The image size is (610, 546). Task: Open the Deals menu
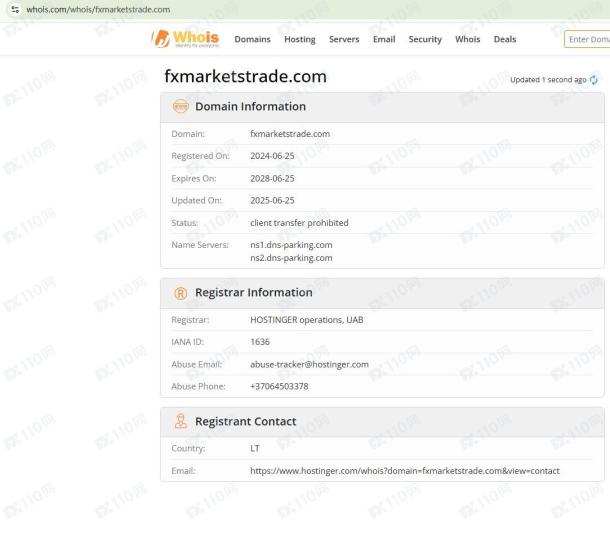click(x=505, y=39)
